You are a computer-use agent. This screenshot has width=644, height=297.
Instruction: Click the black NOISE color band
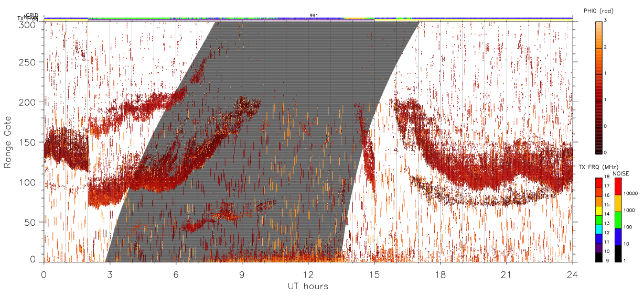[618, 254]
